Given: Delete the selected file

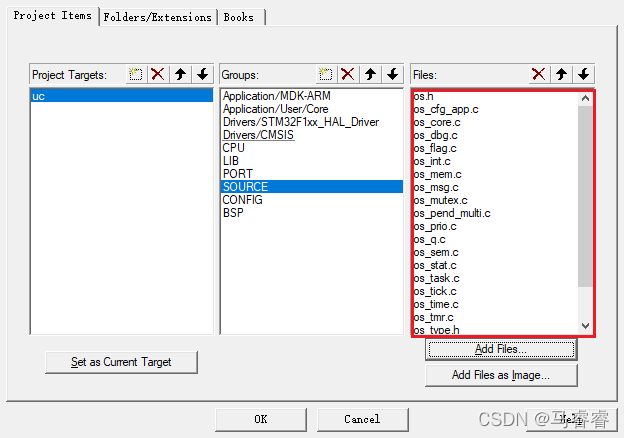Looking at the screenshot, I should click(x=539, y=74).
